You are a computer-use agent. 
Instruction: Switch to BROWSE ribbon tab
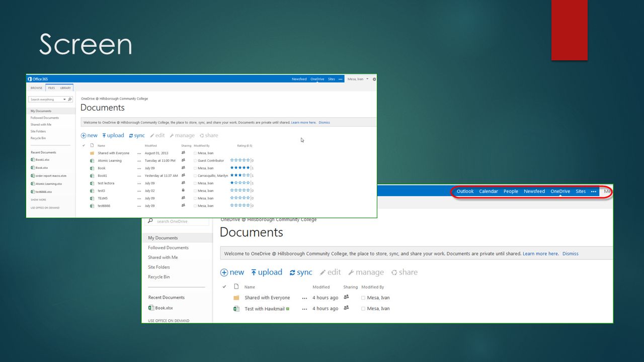pyautogui.click(x=36, y=88)
